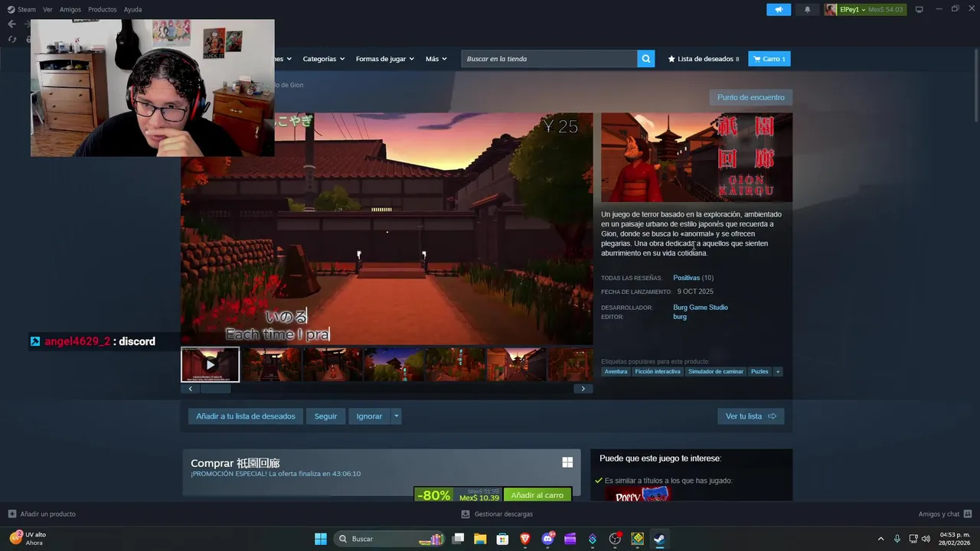This screenshot has width=980, height=551.
Task: Click the Seguir button
Action: pos(325,416)
